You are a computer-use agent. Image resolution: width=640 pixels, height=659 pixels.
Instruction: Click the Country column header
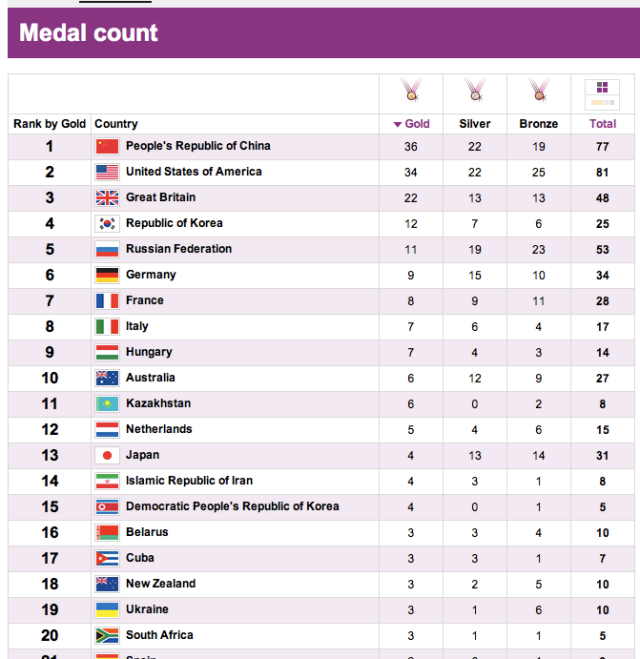116,124
